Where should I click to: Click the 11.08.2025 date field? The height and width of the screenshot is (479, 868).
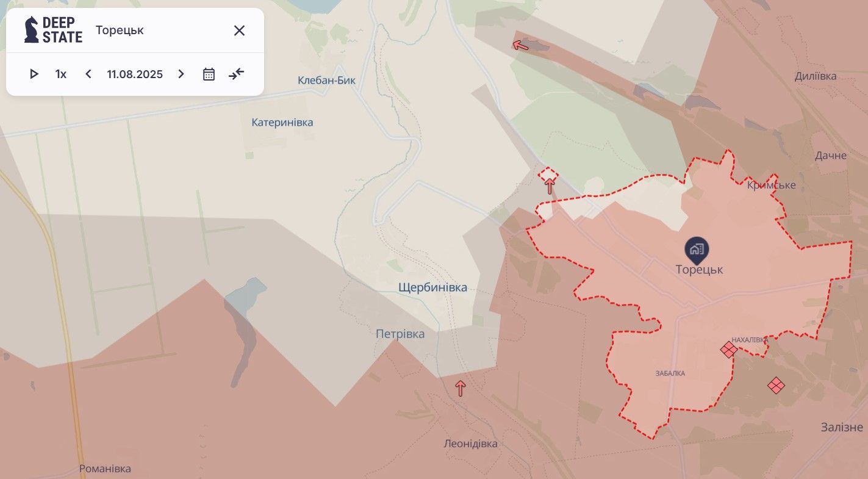tap(135, 74)
